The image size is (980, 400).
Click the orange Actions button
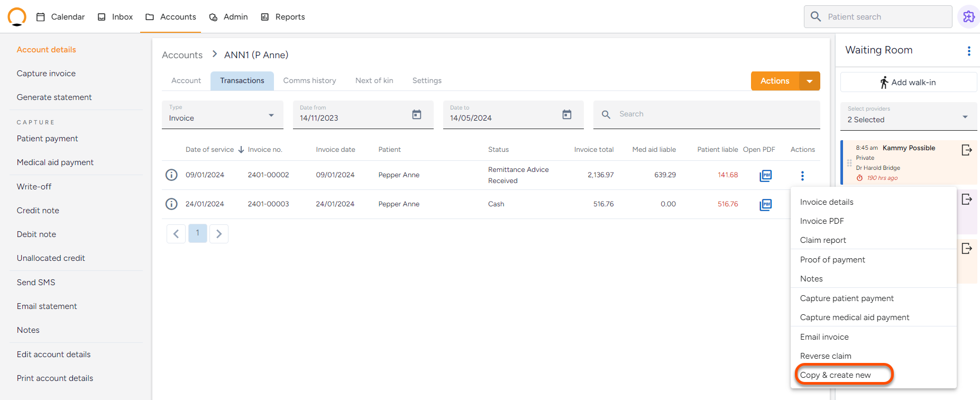(x=775, y=81)
